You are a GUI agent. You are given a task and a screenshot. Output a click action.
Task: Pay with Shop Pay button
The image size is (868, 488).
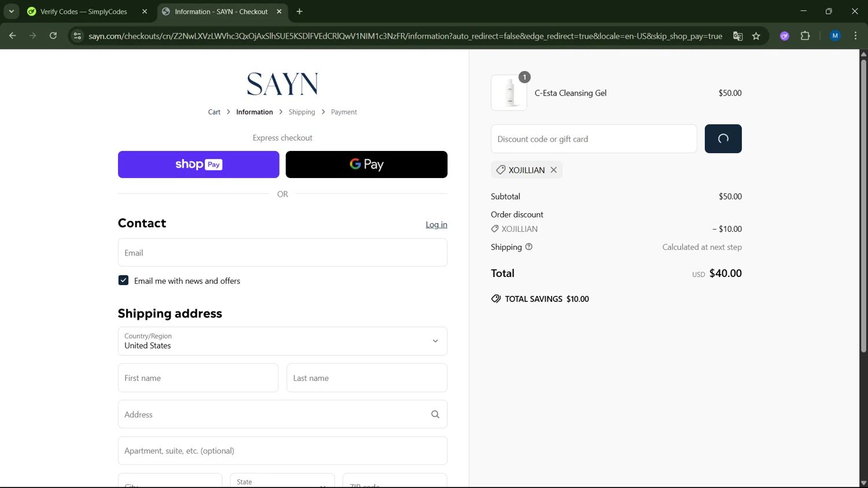coord(198,165)
